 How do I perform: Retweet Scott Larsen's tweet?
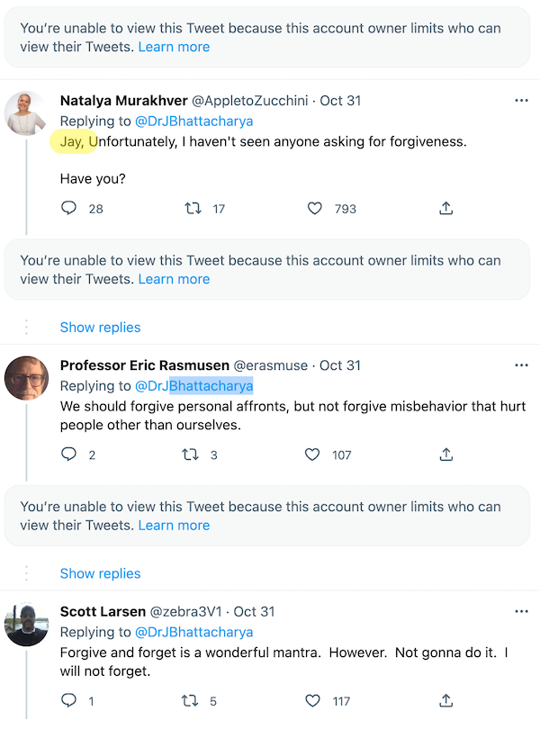pyautogui.click(x=190, y=699)
